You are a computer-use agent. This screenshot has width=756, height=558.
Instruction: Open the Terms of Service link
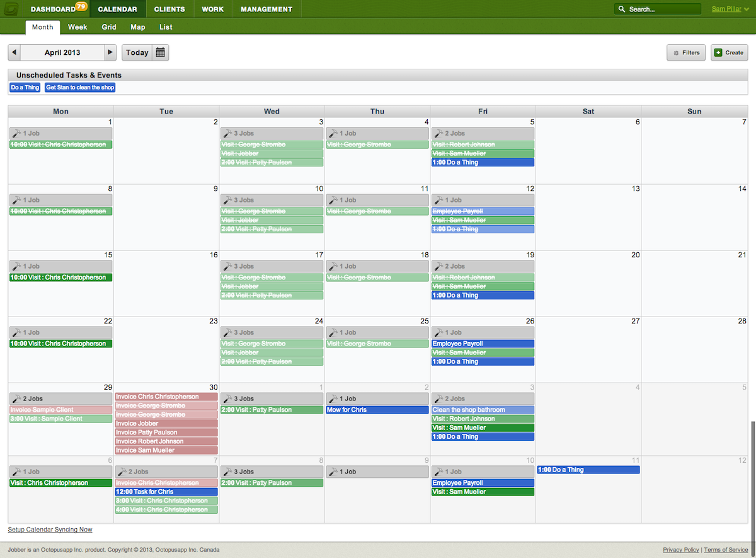[726, 549]
